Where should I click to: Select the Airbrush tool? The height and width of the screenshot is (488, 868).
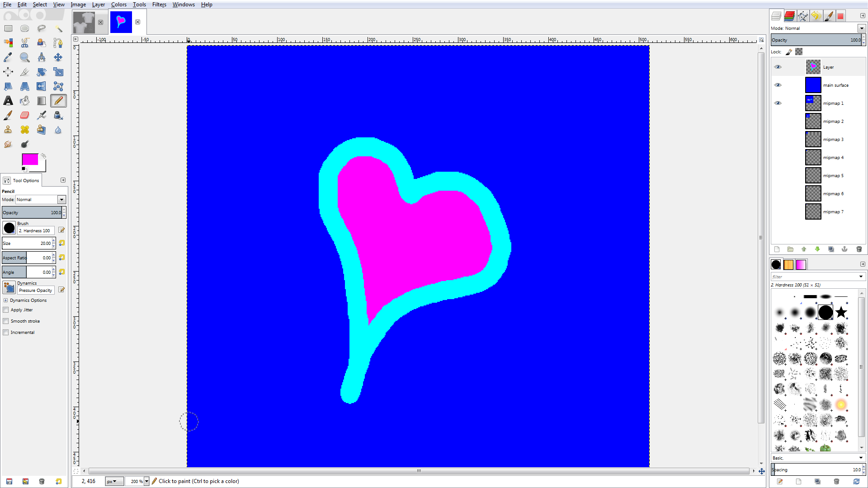42,115
